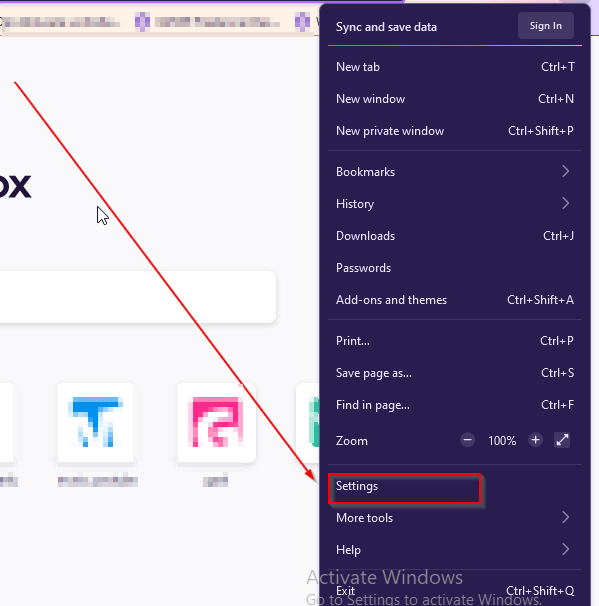Open the blue T shortcut tile

pos(95,422)
